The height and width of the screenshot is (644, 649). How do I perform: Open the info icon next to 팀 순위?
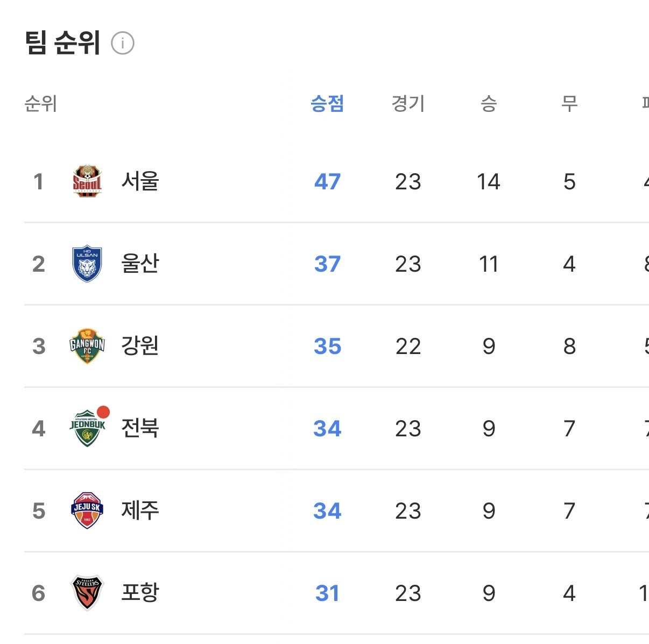[123, 43]
